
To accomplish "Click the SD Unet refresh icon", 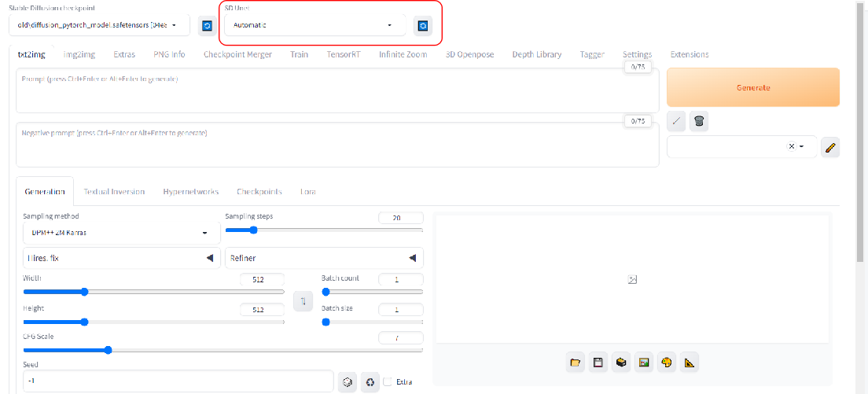I will click(x=423, y=26).
